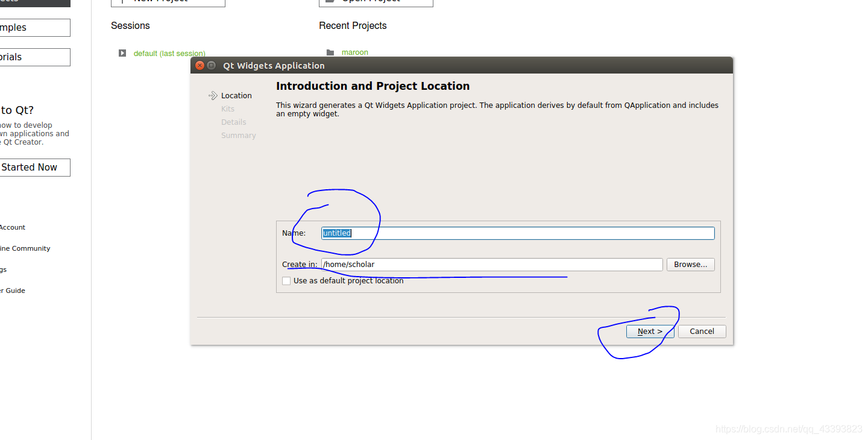Cancel the Qt Widgets Application wizard

(702, 332)
